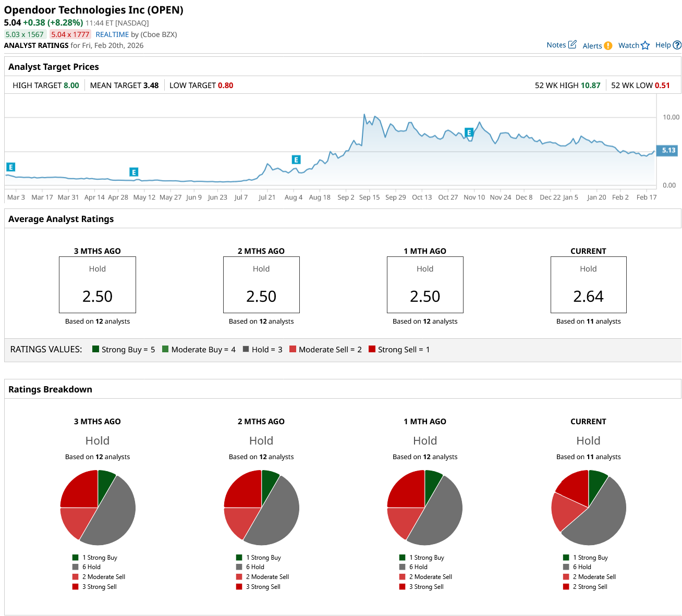
Task: Select the earnings marker above Mar 3
Action: coord(10,167)
